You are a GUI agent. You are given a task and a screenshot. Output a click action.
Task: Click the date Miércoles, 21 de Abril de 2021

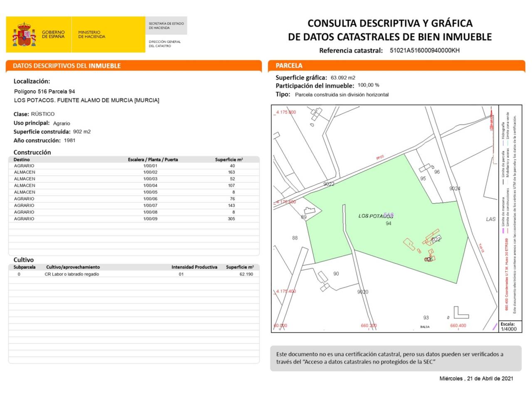[x=476, y=379]
